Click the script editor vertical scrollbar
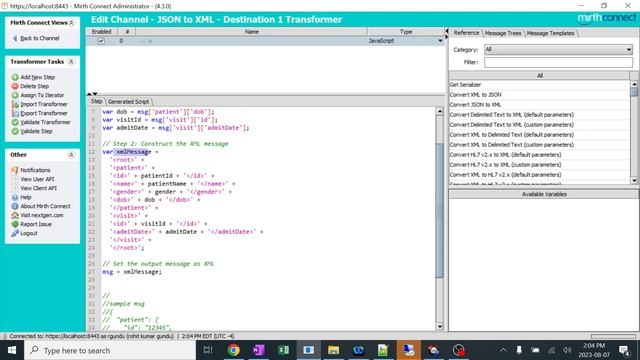The image size is (640, 360). point(440,210)
